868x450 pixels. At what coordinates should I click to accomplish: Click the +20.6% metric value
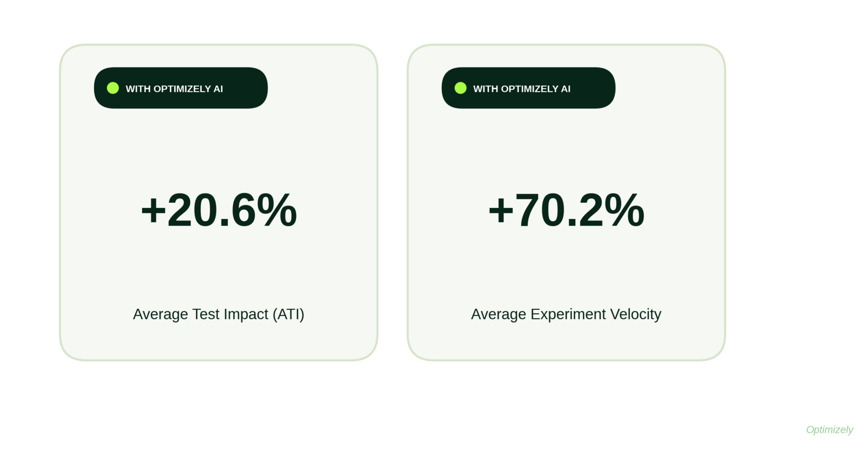click(219, 210)
